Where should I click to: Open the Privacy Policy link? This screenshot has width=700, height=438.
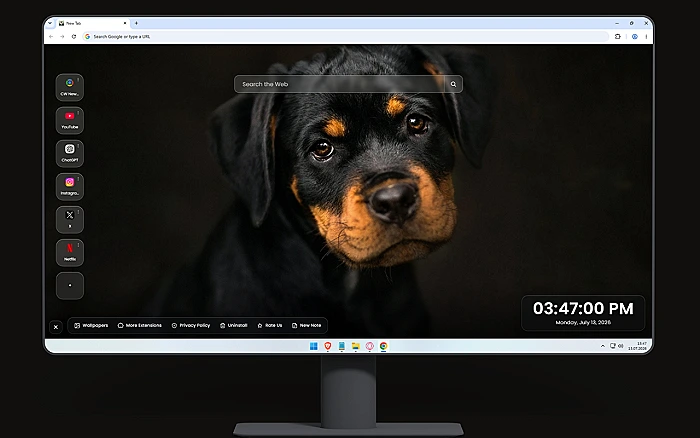pos(191,325)
